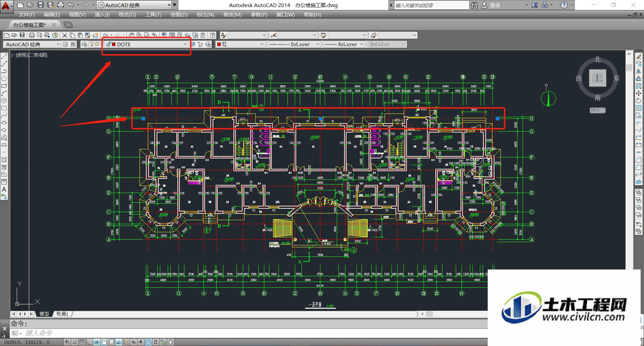644x346 pixels.
Task: Open the 格式(O) menu
Action: pyautogui.click(x=127, y=15)
